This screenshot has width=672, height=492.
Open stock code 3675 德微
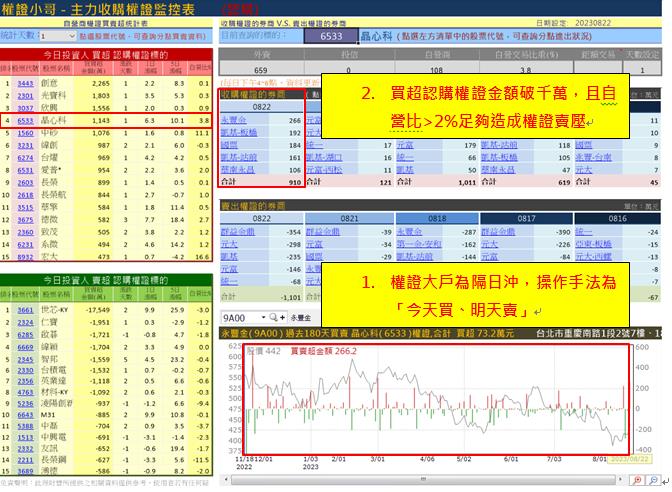[x=25, y=220]
